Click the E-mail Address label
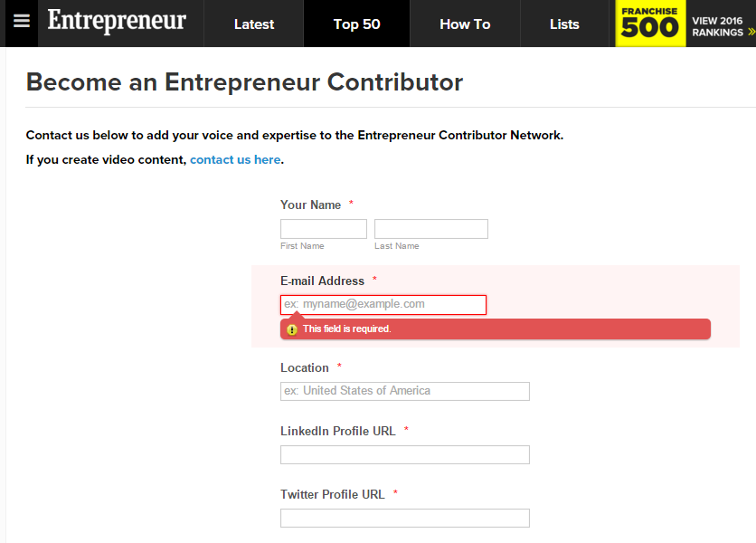The image size is (756, 543). coord(322,281)
